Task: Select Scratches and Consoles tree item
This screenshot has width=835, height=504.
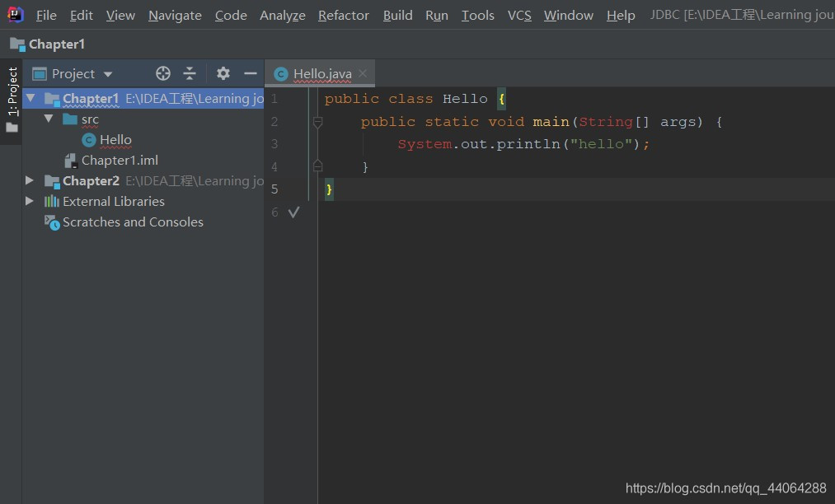Action: click(134, 222)
